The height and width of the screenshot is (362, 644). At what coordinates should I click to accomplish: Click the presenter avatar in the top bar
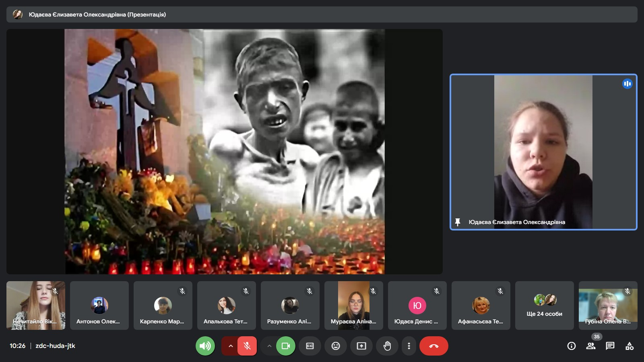(x=18, y=14)
